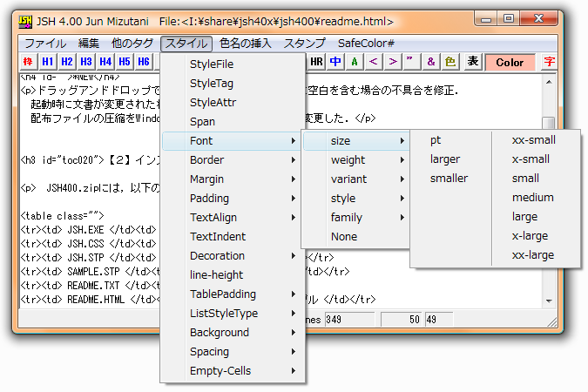This screenshot has height=392, width=588.
Task: Insert the less-than symbol
Action: pos(374,62)
